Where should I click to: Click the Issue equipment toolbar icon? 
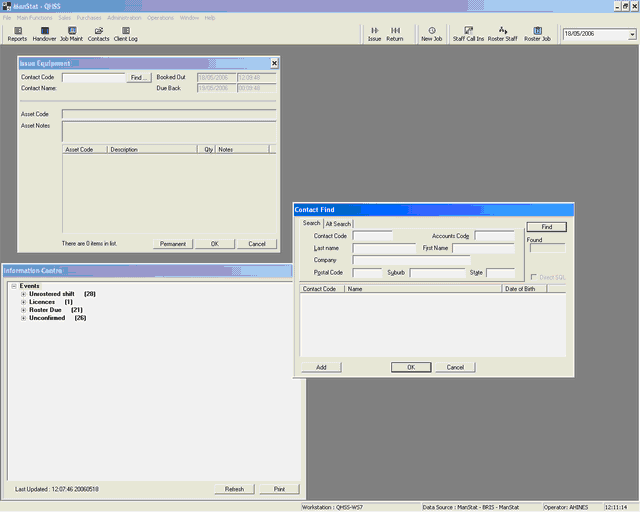374,33
